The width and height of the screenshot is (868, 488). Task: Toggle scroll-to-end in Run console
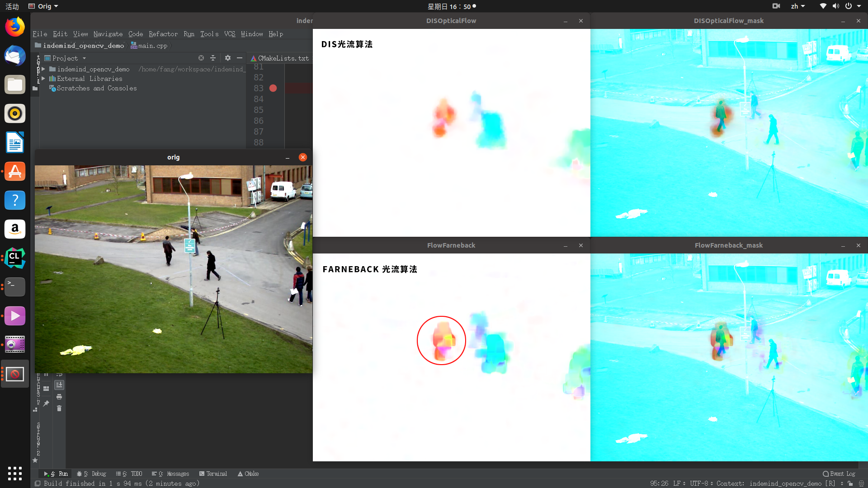pos(59,385)
